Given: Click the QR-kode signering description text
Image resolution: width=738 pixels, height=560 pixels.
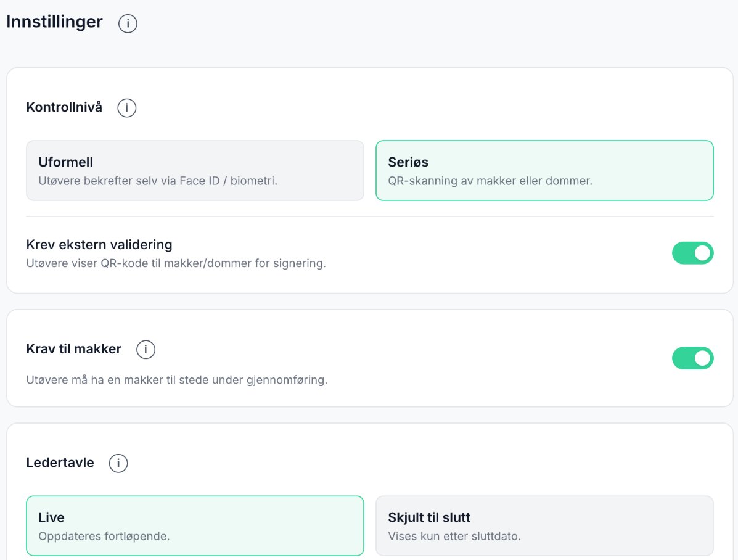Looking at the screenshot, I should pyautogui.click(x=176, y=263).
